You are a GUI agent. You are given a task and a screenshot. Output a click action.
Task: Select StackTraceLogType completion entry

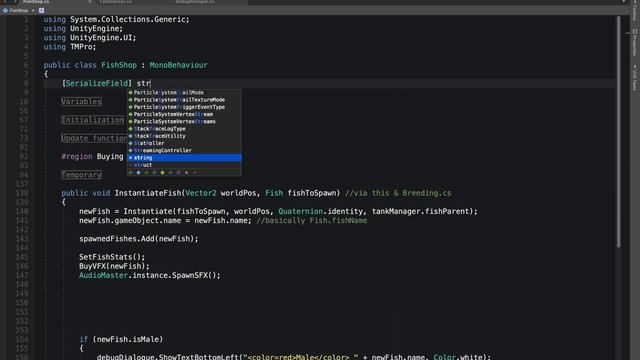[x=184, y=129]
